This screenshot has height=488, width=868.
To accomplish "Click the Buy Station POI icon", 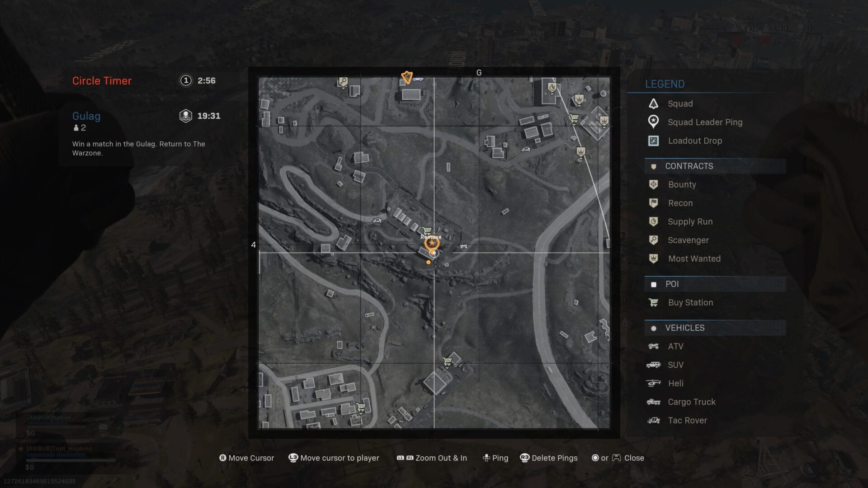I will coord(653,303).
